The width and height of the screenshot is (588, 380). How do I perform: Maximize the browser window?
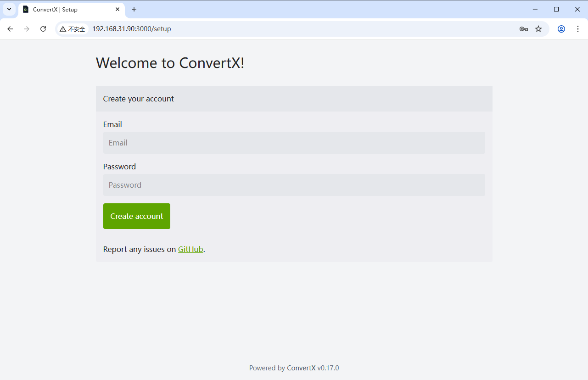(556, 9)
